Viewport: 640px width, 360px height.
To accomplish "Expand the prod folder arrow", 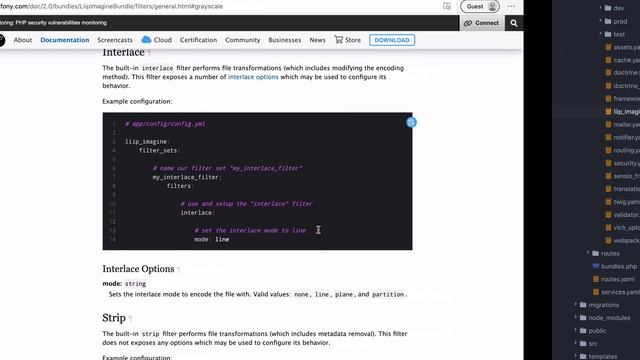I will click(x=600, y=21).
